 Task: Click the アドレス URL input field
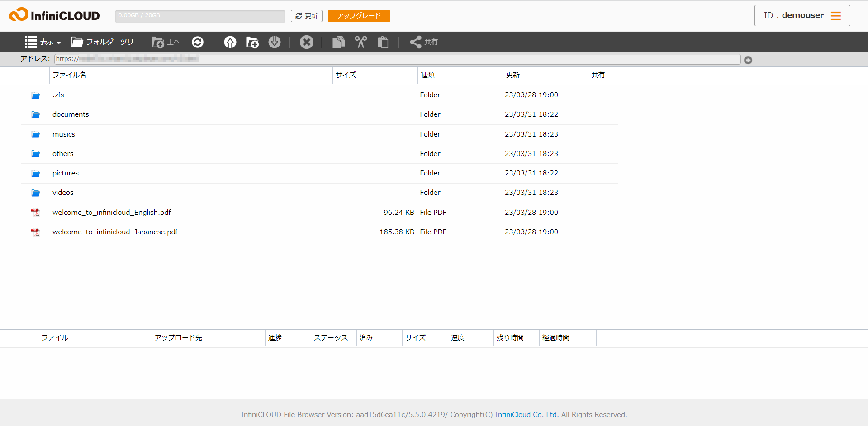(x=397, y=59)
